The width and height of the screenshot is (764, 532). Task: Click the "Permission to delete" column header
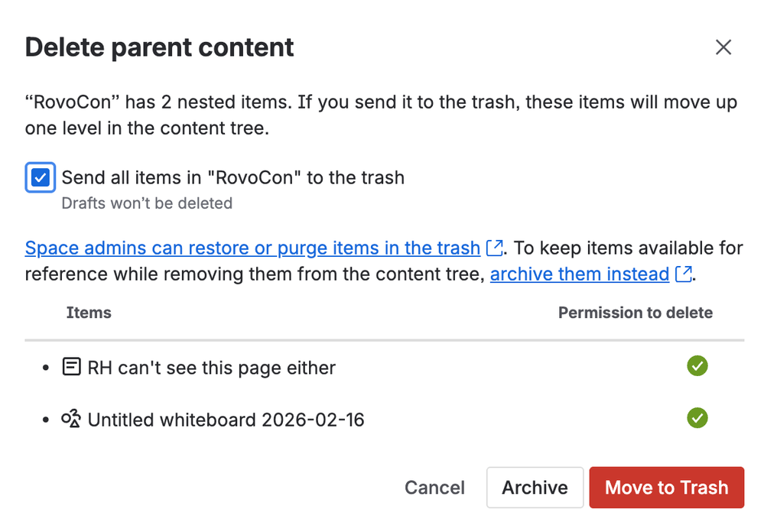coord(635,313)
